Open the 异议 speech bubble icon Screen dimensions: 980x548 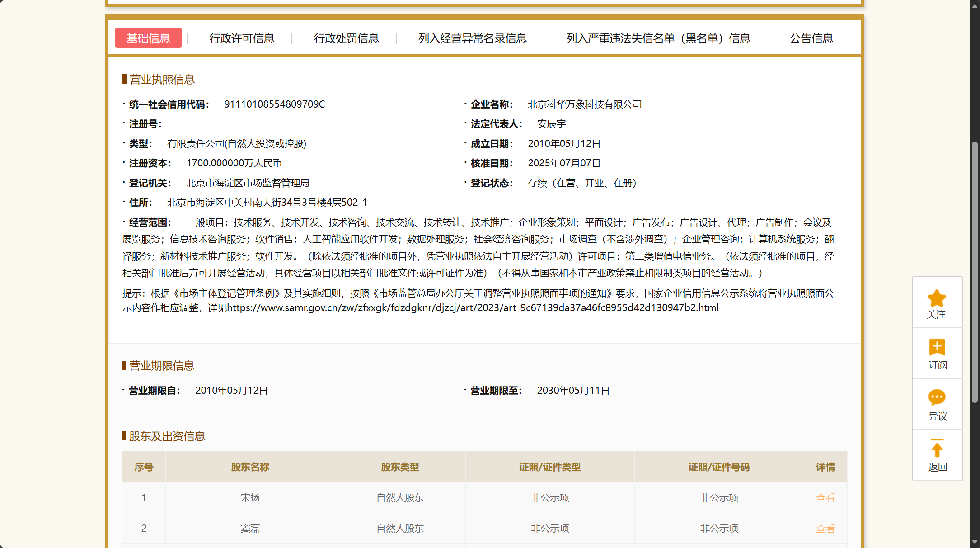(x=937, y=397)
